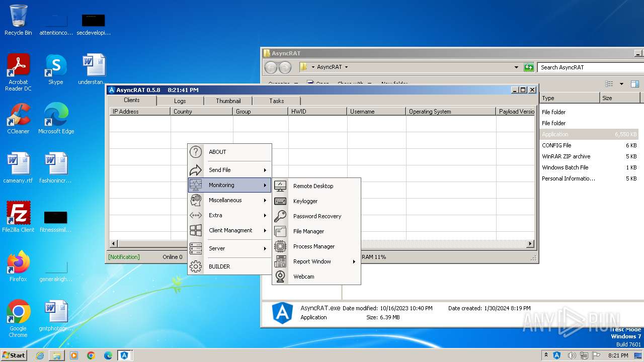This screenshot has height=362, width=644.
Task: Select the Clients tab
Action: (132, 100)
